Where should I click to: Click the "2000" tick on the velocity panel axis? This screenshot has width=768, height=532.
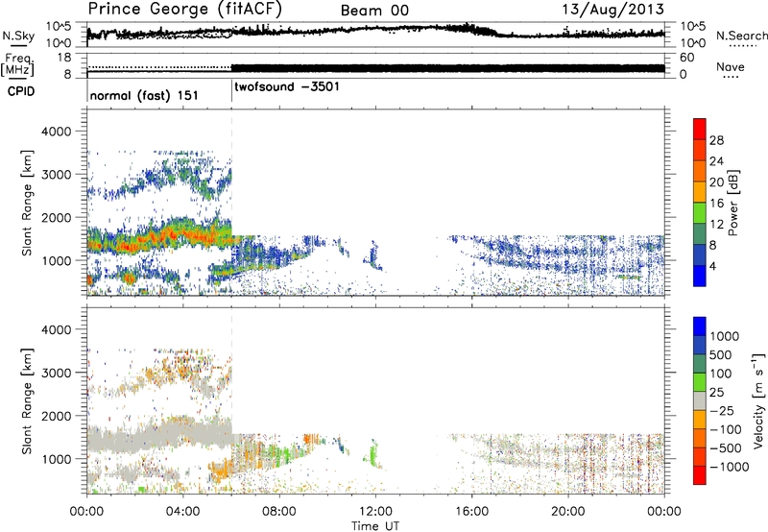[x=56, y=416]
